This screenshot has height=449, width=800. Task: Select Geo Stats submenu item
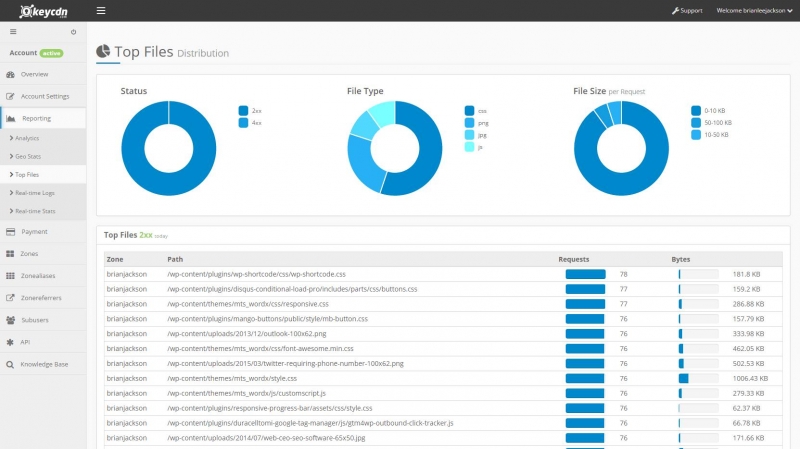coord(29,156)
